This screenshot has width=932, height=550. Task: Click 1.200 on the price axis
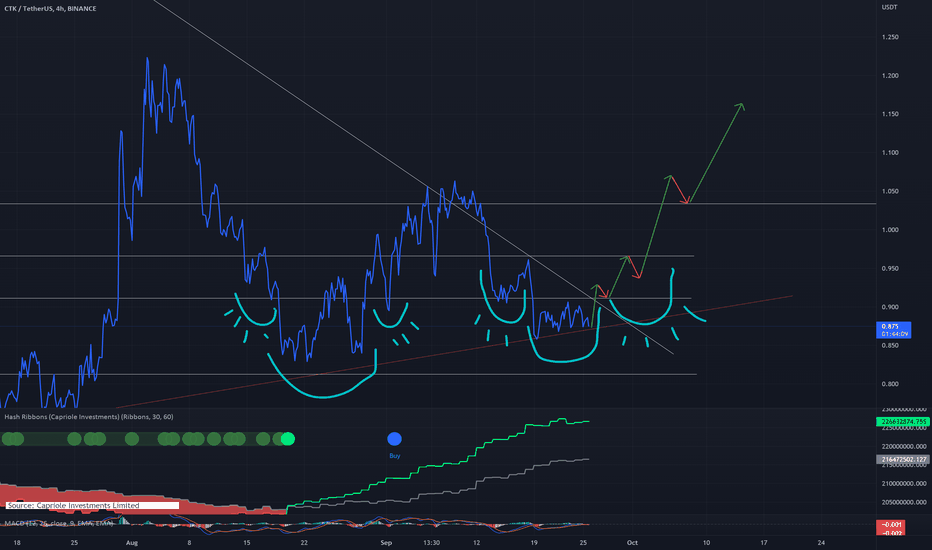click(890, 76)
